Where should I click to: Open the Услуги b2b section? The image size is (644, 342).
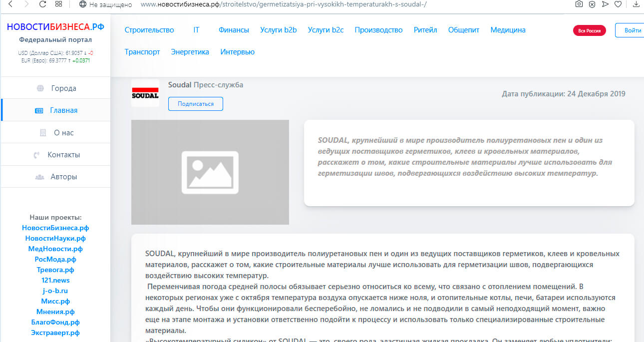(x=279, y=30)
